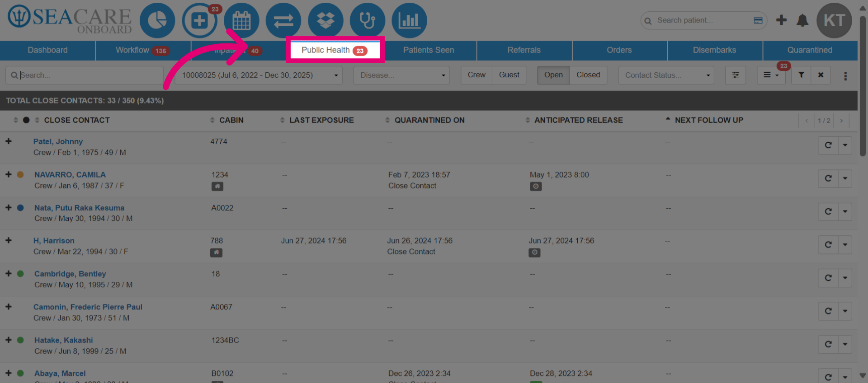
Task: Open NAVARRO, CAMILA patient link
Action: click(x=70, y=174)
